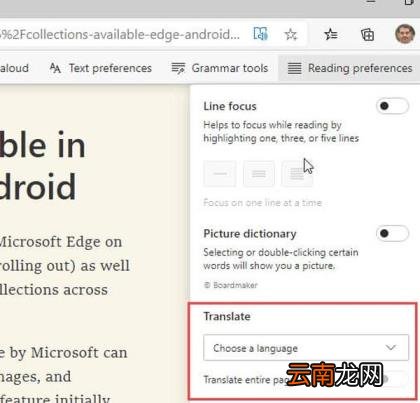Screen dimensions: 420x403
Task: Click the Immersive Reader icon in address bar
Action: pyautogui.click(x=260, y=34)
